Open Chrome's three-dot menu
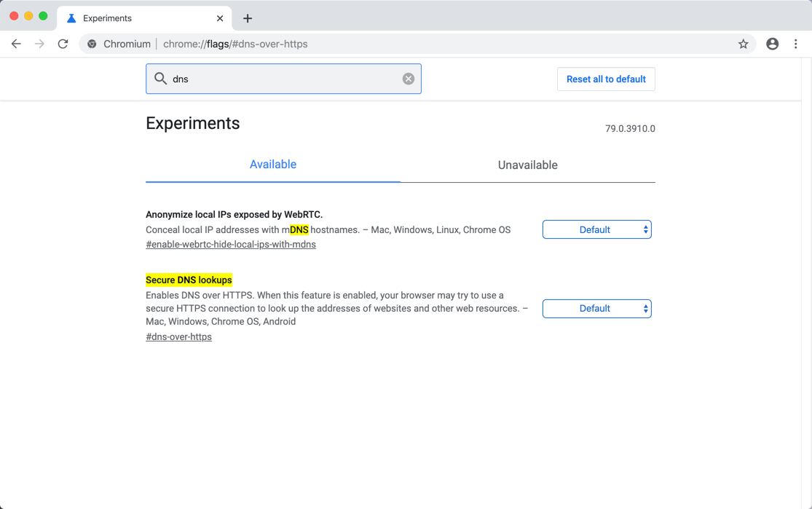 (x=795, y=44)
